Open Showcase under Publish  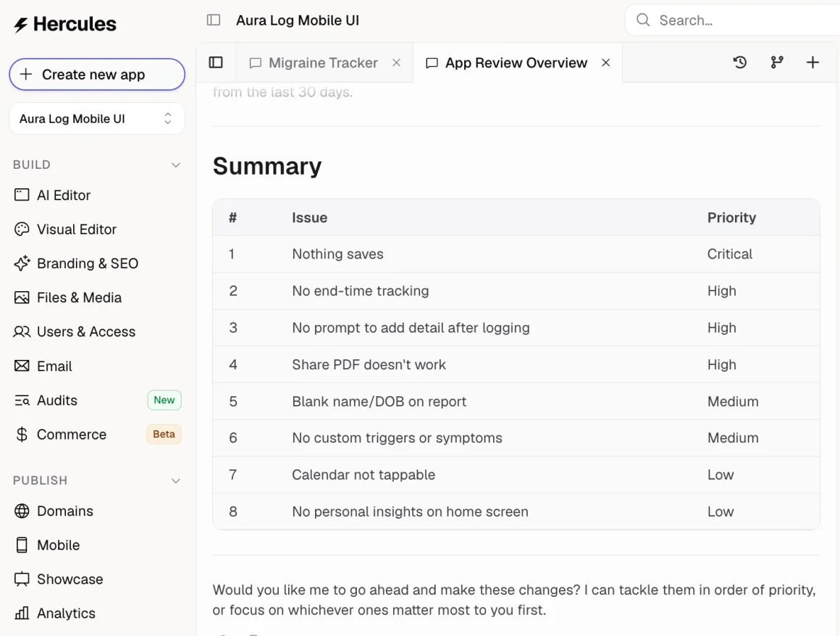pos(70,579)
